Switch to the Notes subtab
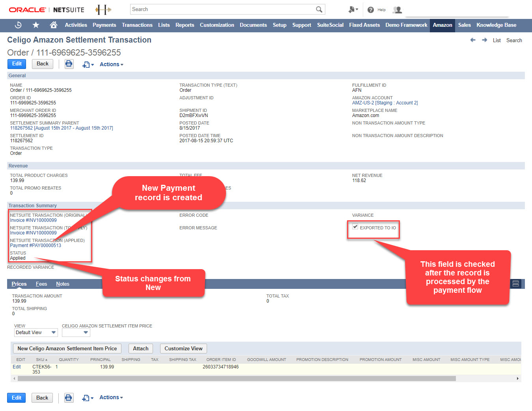 [63, 284]
